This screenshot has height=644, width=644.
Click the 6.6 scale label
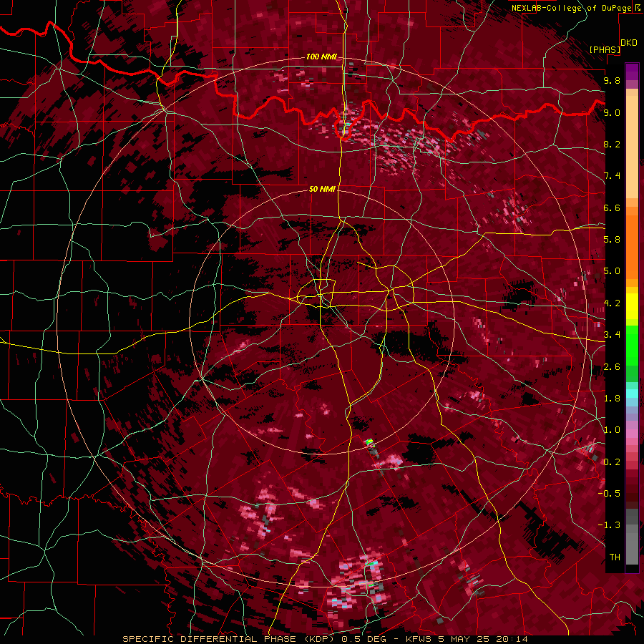(x=612, y=208)
